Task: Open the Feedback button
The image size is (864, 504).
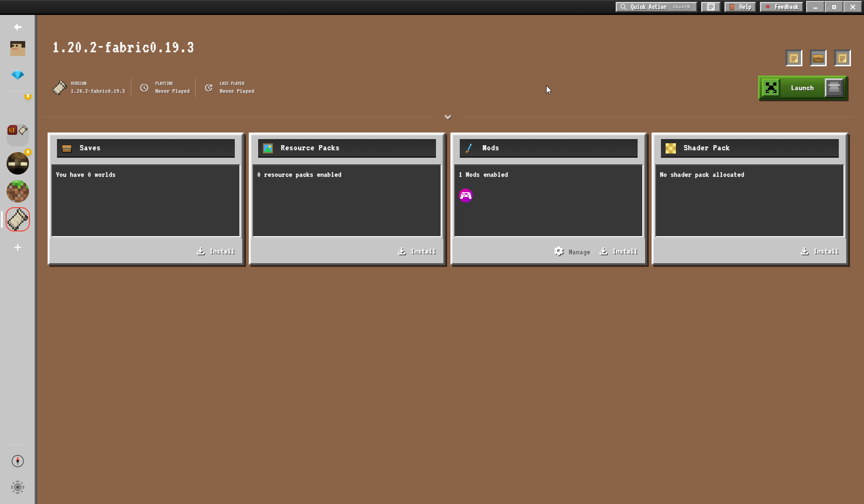Action: 782,7
